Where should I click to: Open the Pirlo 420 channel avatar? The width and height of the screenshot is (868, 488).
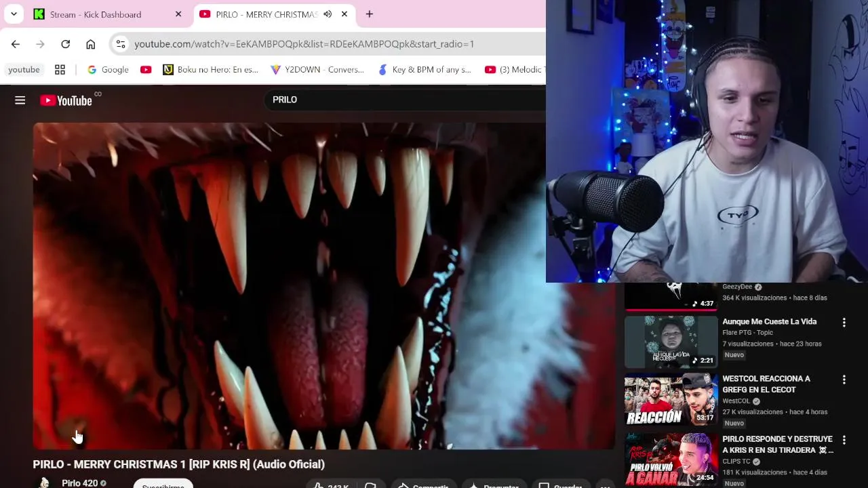45,483
